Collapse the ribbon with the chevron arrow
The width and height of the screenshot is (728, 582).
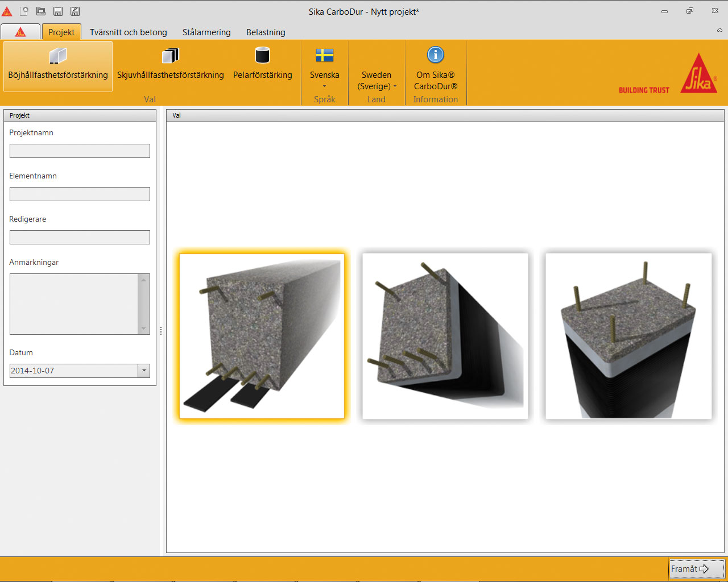[719, 30]
